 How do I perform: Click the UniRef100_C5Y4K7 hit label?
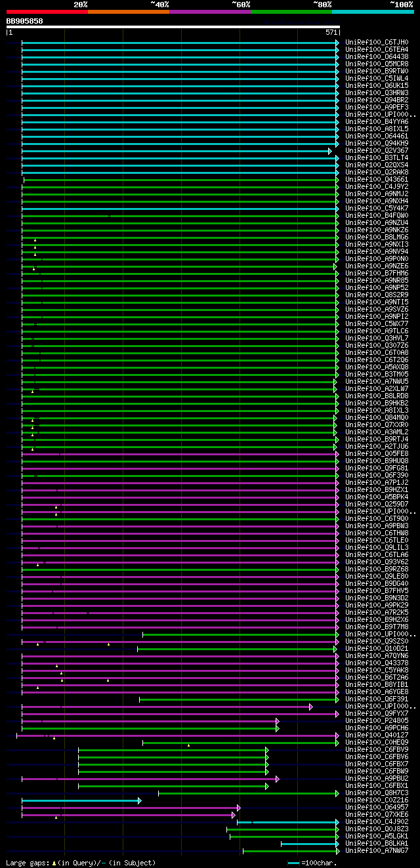click(377, 208)
